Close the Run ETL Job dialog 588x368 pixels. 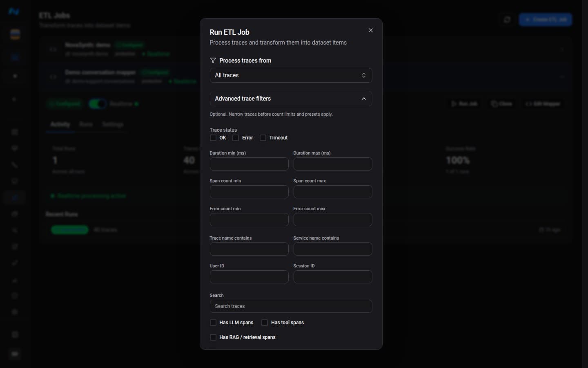[x=371, y=30]
